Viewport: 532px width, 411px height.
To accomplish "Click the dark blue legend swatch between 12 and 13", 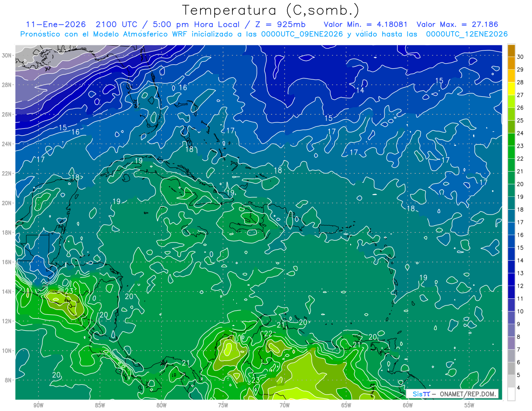I will coord(511,279).
